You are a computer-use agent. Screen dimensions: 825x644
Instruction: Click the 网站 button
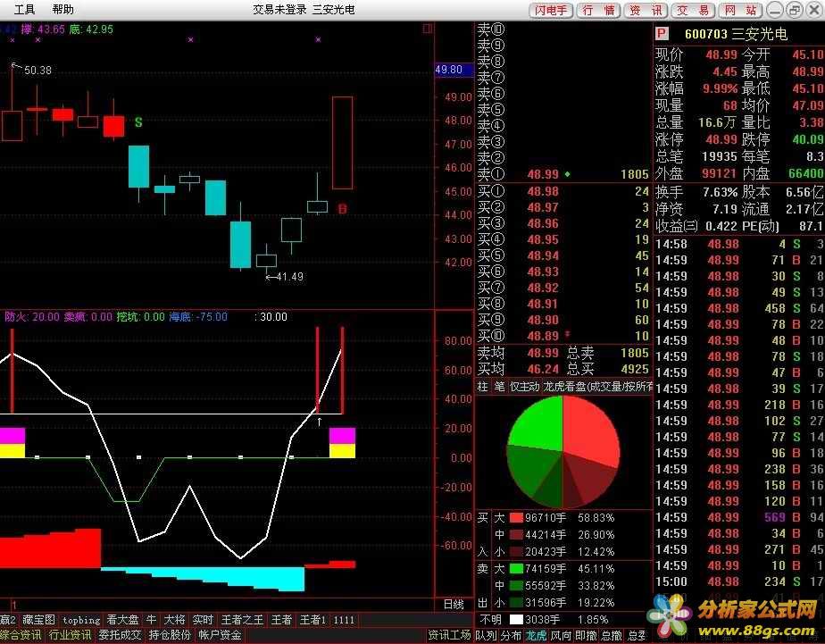click(740, 10)
